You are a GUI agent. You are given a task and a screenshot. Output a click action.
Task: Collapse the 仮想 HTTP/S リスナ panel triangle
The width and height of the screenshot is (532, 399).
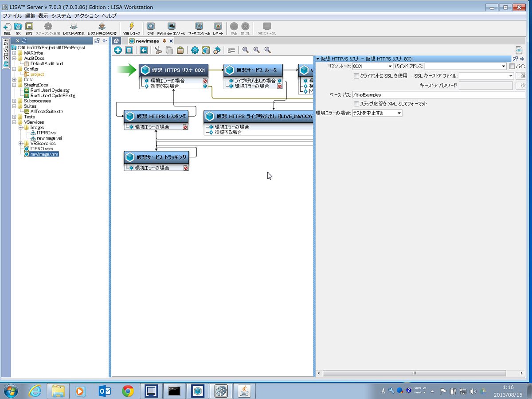click(318, 59)
